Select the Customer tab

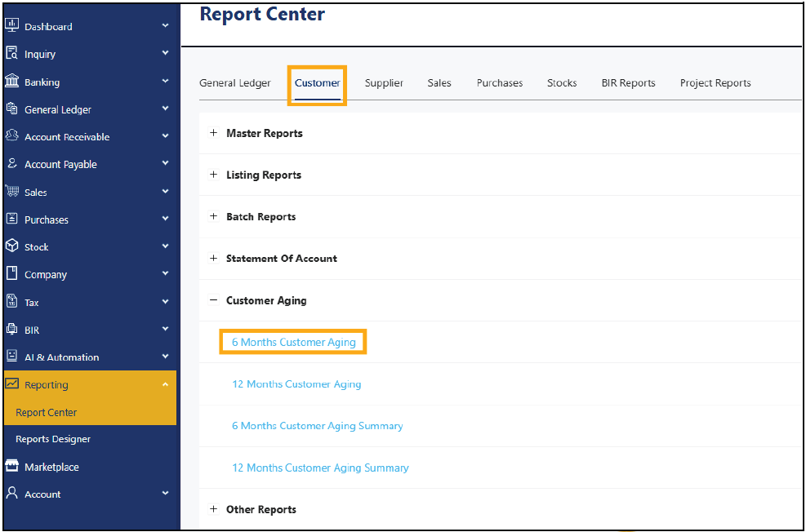(317, 82)
